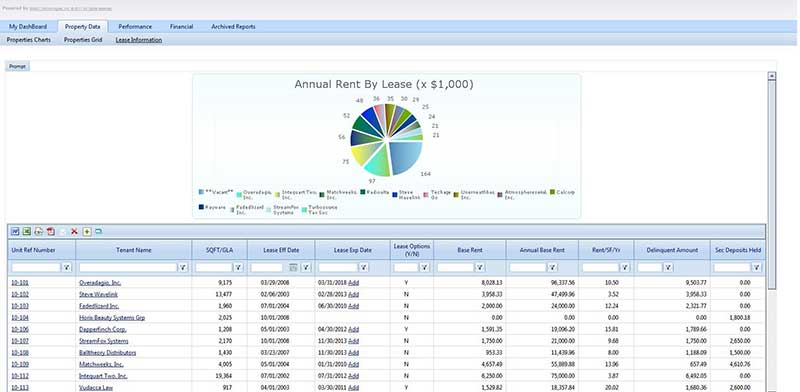Click in Tenant Name filter input

(128, 267)
